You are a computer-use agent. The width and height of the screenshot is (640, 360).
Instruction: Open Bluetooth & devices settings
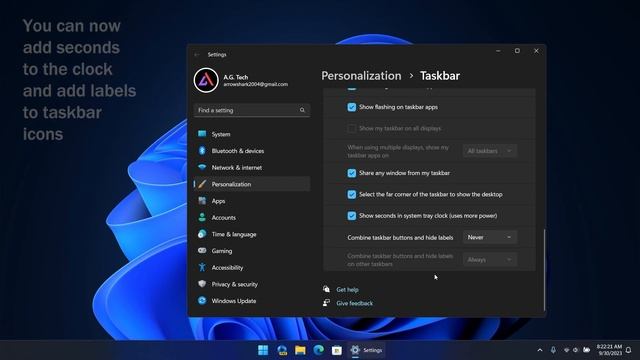[x=252, y=151]
